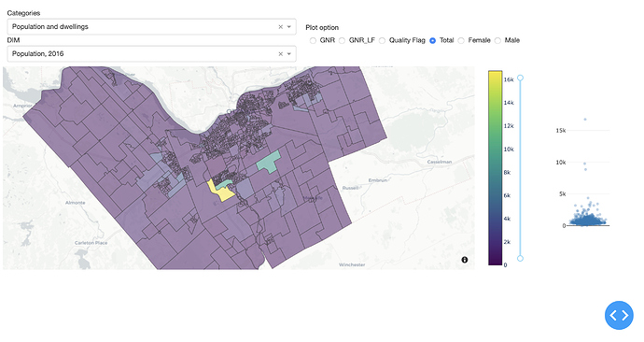The width and height of the screenshot is (644, 342).
Task: Open the blue code navigation button
Action: click(619, 315)
